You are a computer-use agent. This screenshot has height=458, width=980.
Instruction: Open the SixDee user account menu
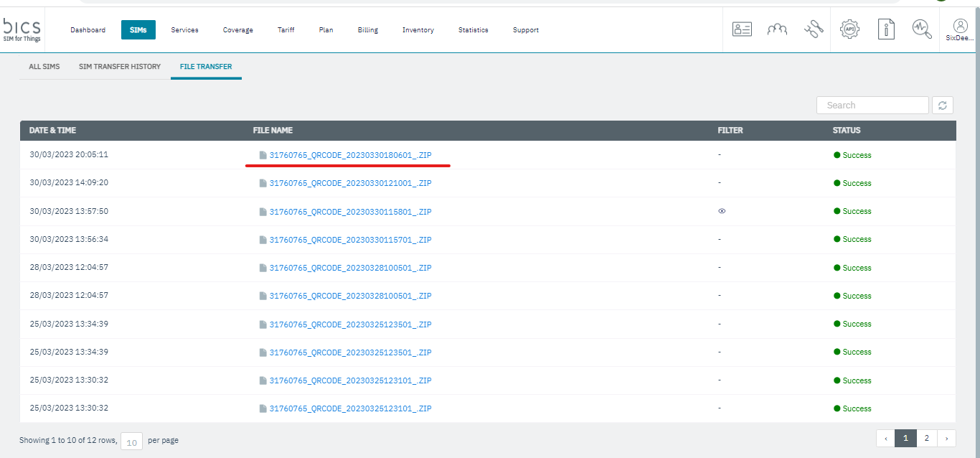point(960,30)
